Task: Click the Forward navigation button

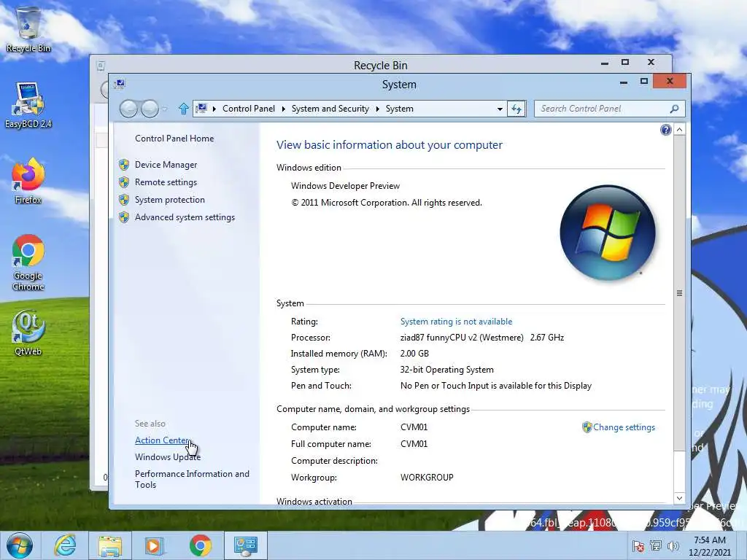Action: point(150,109)
